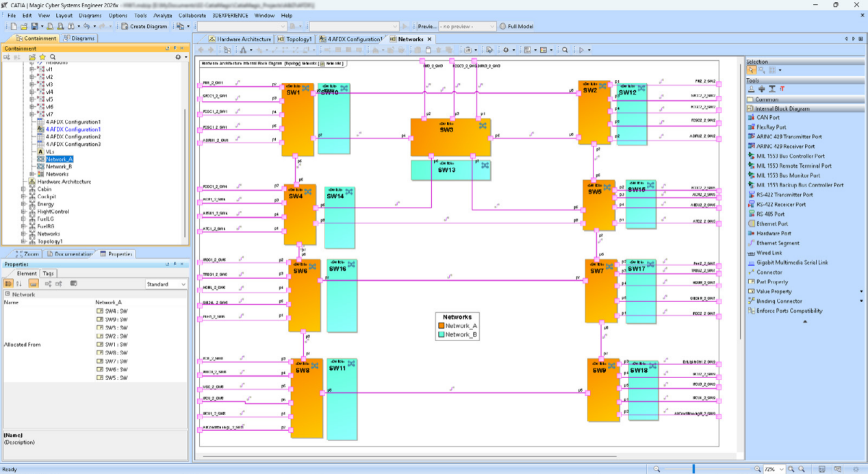This screenshot has width=868, height=474.
Task: Open the Standard properties mode dropdown
Action: pos(166,284)
